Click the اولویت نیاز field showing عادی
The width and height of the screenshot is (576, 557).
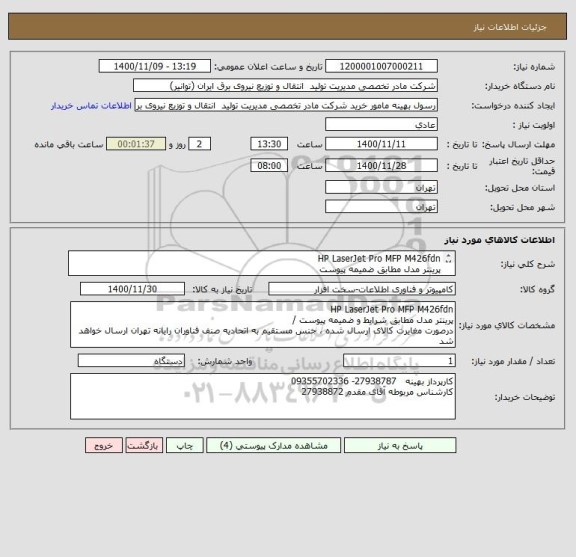[x=381, y=125]
